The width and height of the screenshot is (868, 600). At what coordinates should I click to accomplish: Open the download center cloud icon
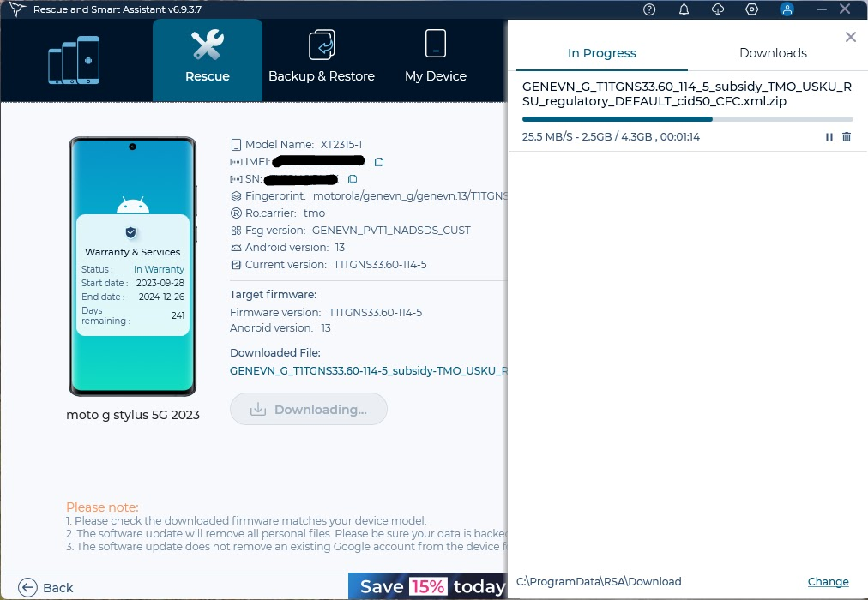pos(718,9)
